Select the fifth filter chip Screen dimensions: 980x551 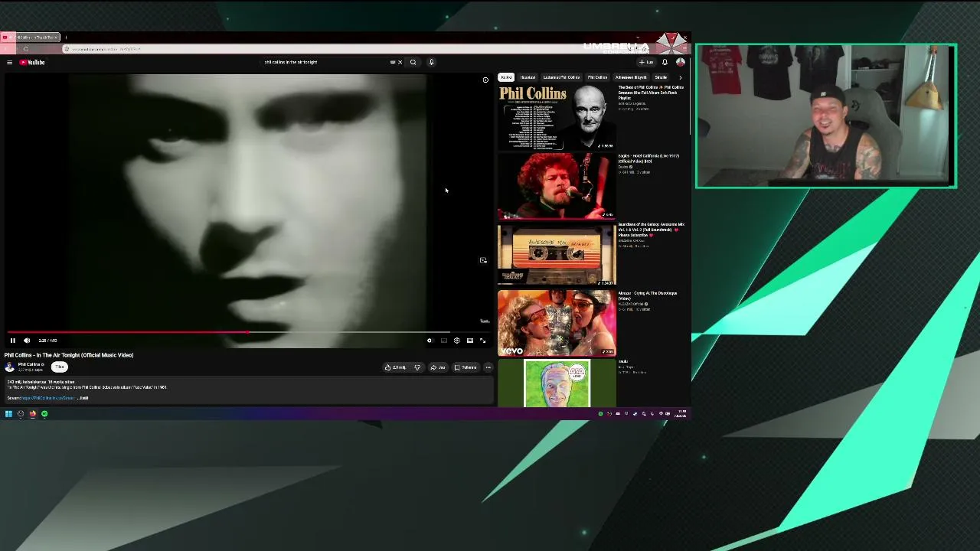click(631, 77)
